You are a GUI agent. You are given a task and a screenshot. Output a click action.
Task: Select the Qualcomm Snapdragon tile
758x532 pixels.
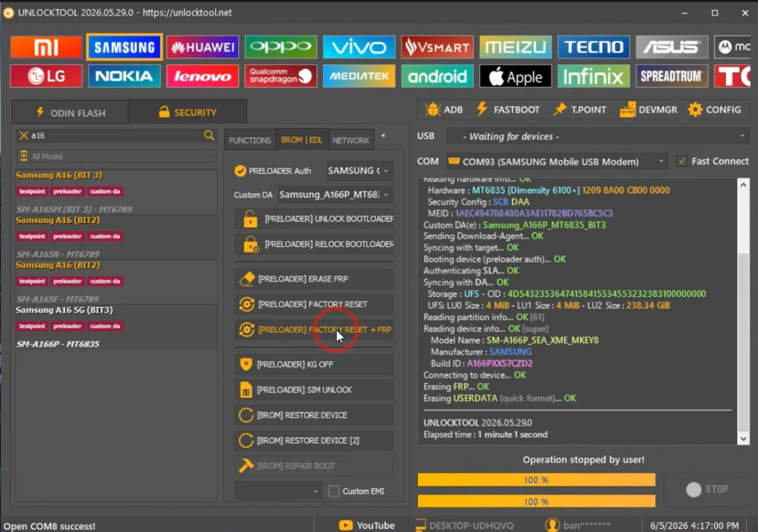tap(280, 76)
